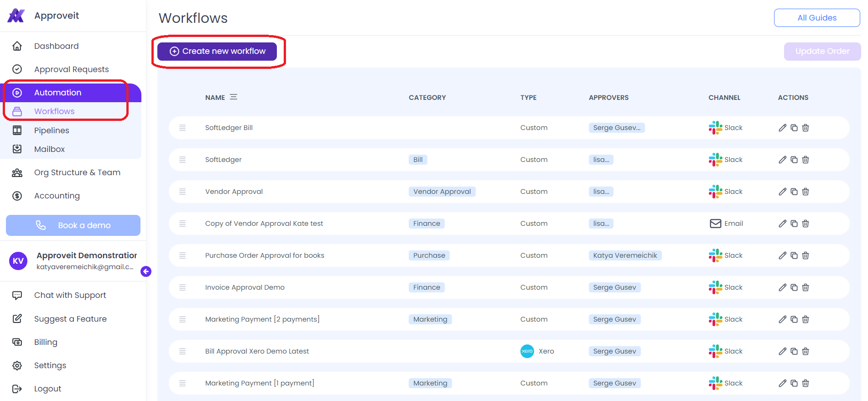868x401 pixels.
Task: Click the Purchase category tag
Action: click(429, 255)
